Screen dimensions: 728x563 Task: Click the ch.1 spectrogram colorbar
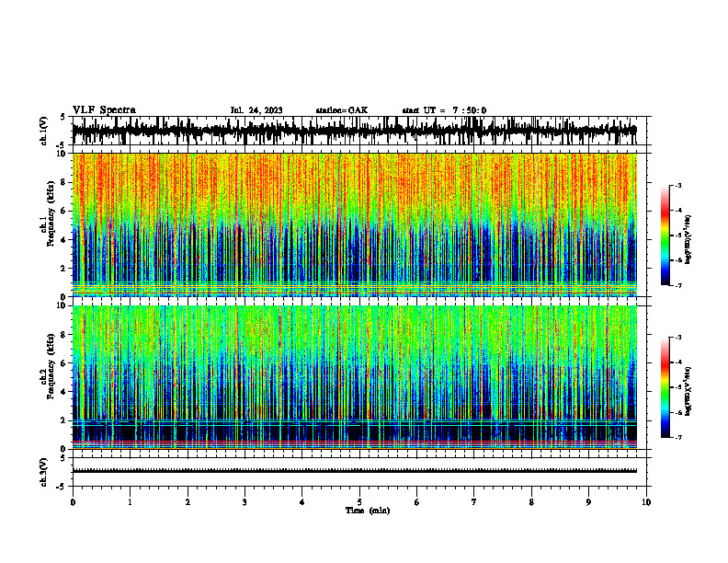pos(665,236)
